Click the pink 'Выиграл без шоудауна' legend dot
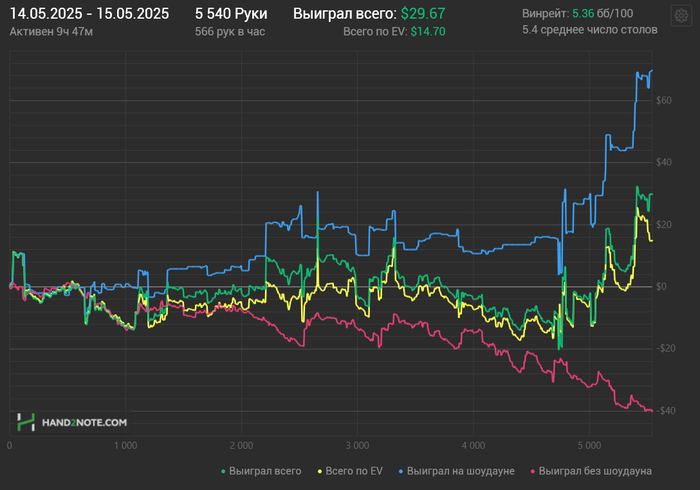This screenshot has width=700, height=490. 533,471
